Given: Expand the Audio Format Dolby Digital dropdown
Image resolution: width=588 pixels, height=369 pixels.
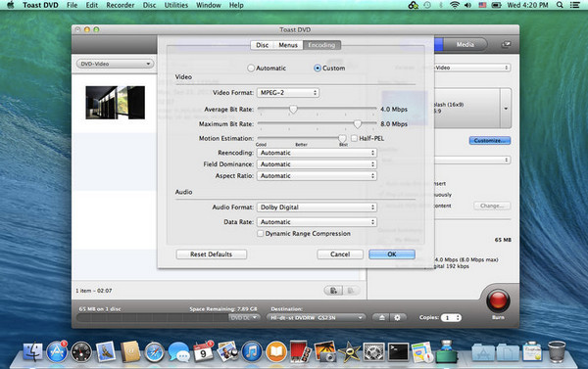Looking at the screenshot, I should 317,208.
